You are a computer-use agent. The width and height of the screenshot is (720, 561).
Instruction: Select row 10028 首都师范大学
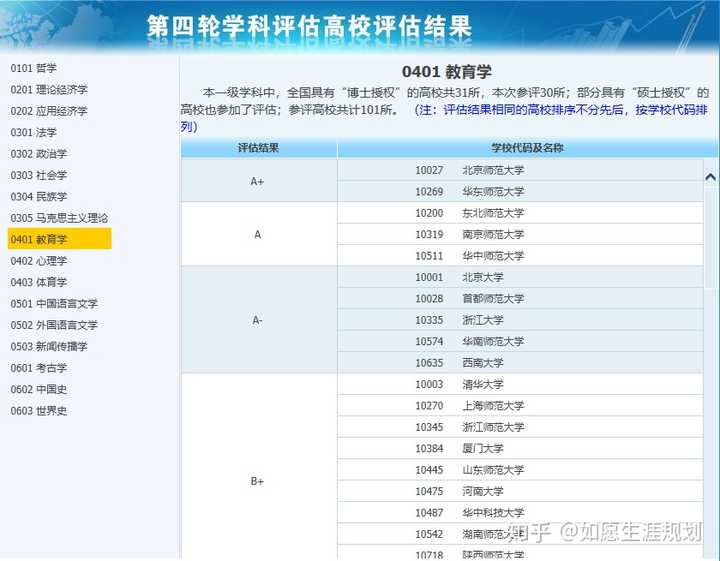[520, 299]
